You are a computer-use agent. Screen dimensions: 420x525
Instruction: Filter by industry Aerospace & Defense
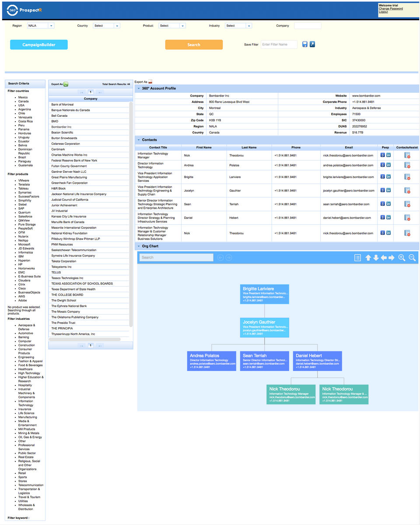coord(27,327)
